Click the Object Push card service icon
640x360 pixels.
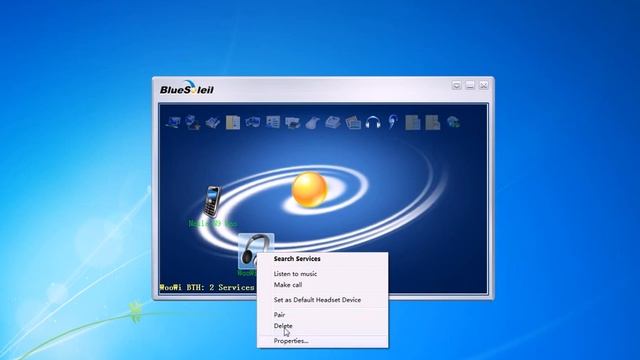(x=273, y=122)
